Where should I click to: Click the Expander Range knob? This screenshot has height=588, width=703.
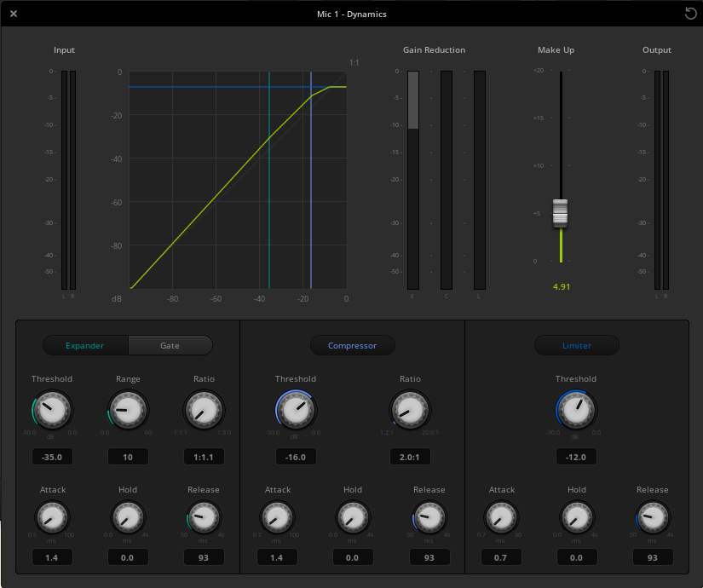tap(128, 410)
